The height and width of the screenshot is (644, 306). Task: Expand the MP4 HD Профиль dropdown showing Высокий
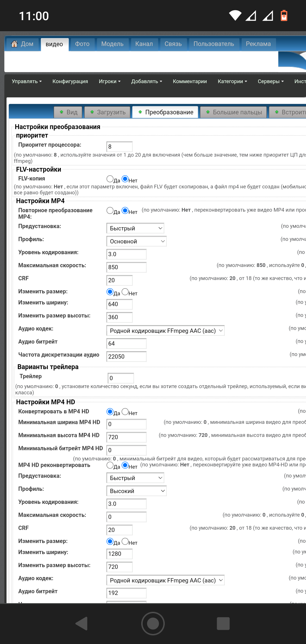click(x=136, y=491)
